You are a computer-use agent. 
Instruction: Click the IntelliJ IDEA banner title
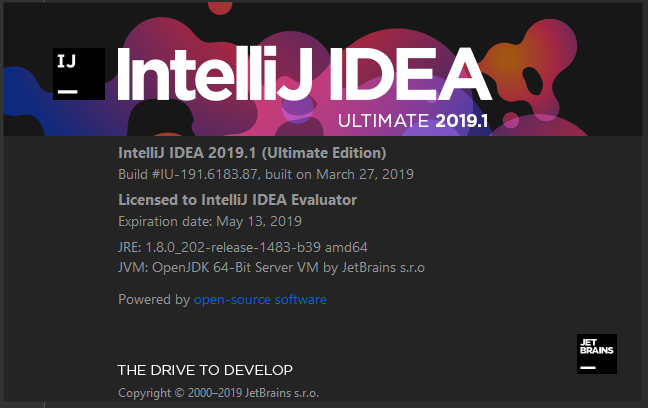point(305,74)
